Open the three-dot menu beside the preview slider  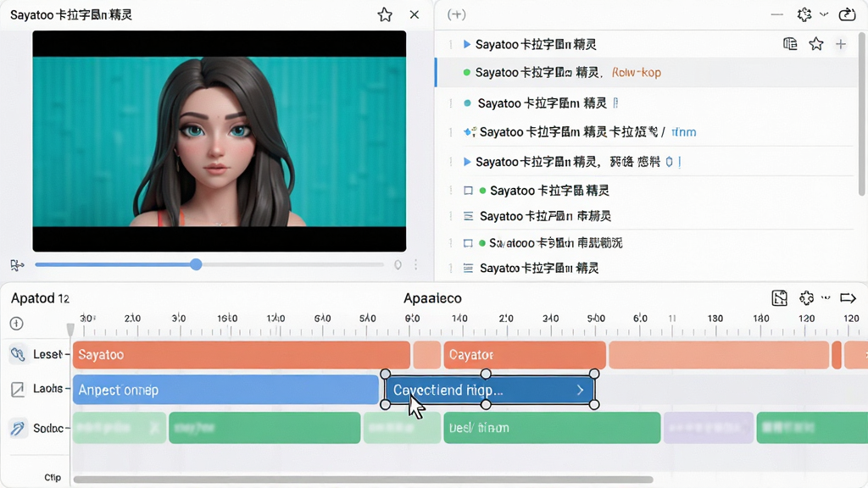415,265
